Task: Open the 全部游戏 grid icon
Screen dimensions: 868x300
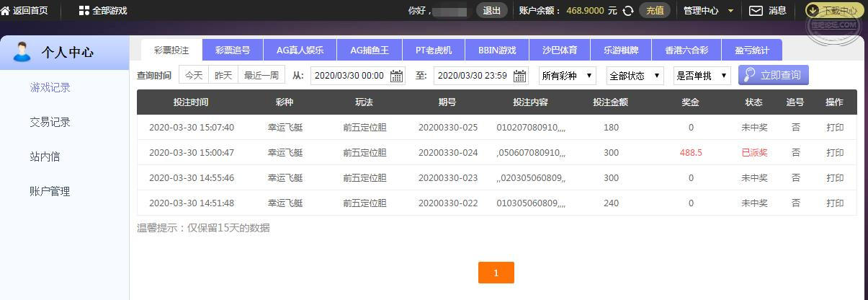Action: (x=84, y=11)
